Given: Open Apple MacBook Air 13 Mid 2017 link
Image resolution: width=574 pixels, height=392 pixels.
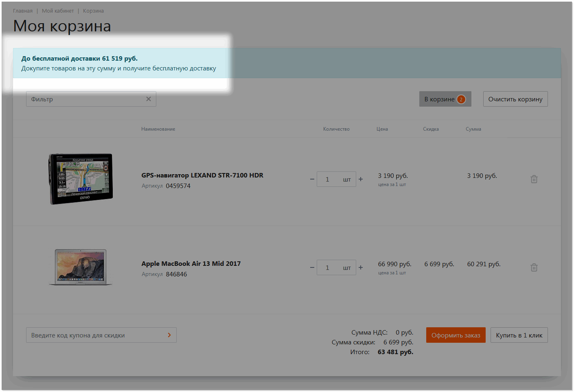Looking at the screenshot, I should 191,264.
